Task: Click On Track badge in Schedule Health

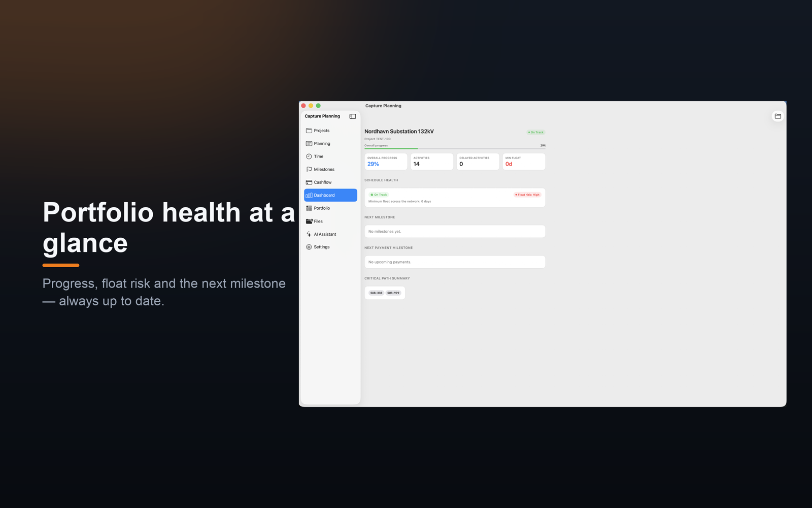Action: [379, 195]
